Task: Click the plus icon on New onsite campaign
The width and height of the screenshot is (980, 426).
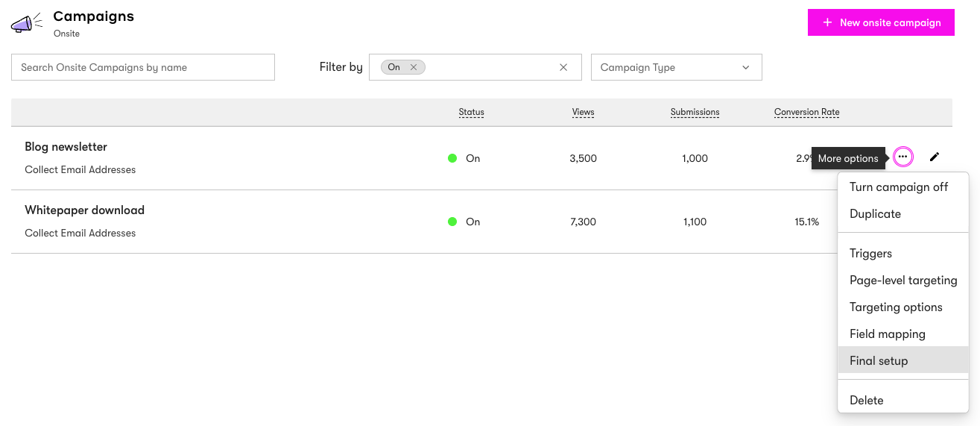Action: tap(827, 22)
